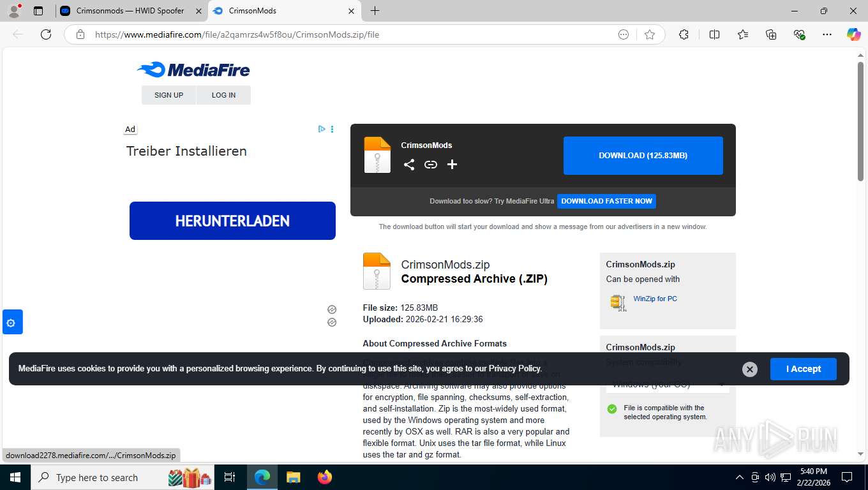Screen dimensions: 868x490
Task: Close the Crimsonmods HWID Spoofer tab
Action: coord(199,11)
